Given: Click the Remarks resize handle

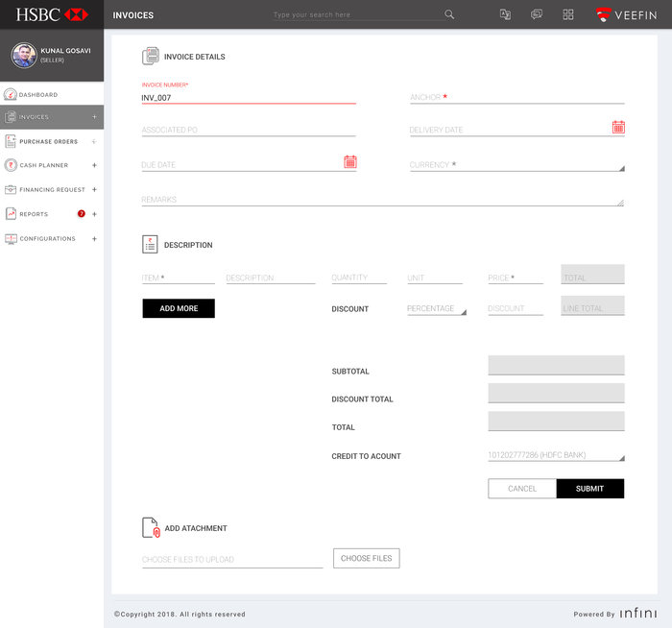Looking at the screenshot, I should pyautogui.click(x=620, y=203).
